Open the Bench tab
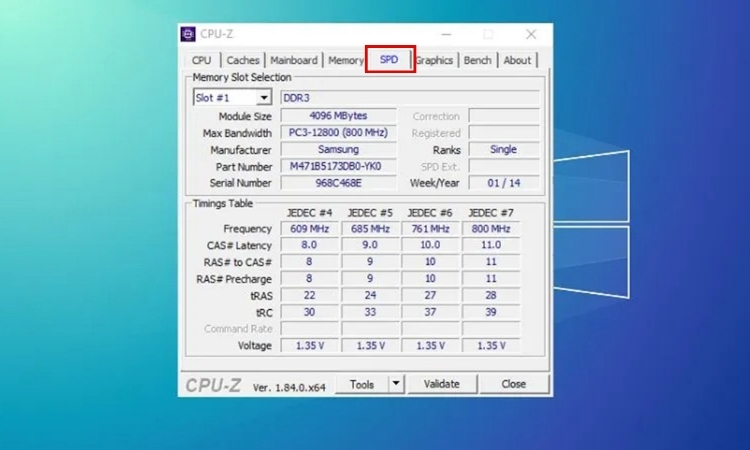This screenshot has height=450, width=750. click(477, 60)
